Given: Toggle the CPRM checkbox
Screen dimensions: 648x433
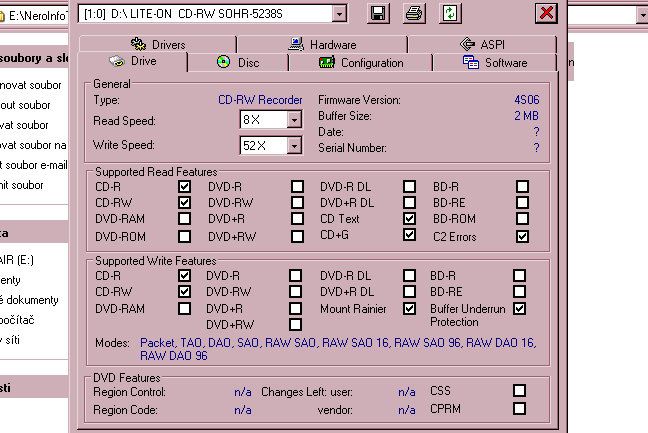Looking at the screenshot, I should point(519,409).
